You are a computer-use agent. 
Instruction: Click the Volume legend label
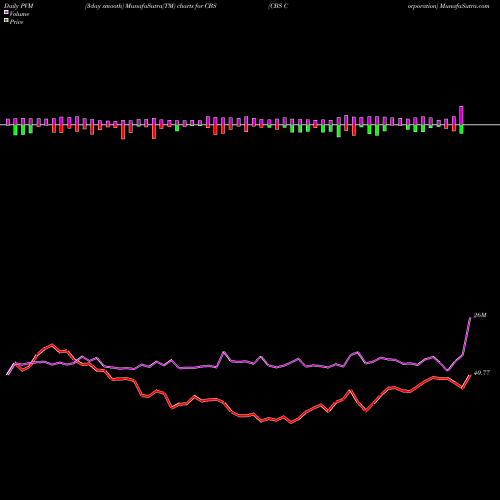point(19,14)
